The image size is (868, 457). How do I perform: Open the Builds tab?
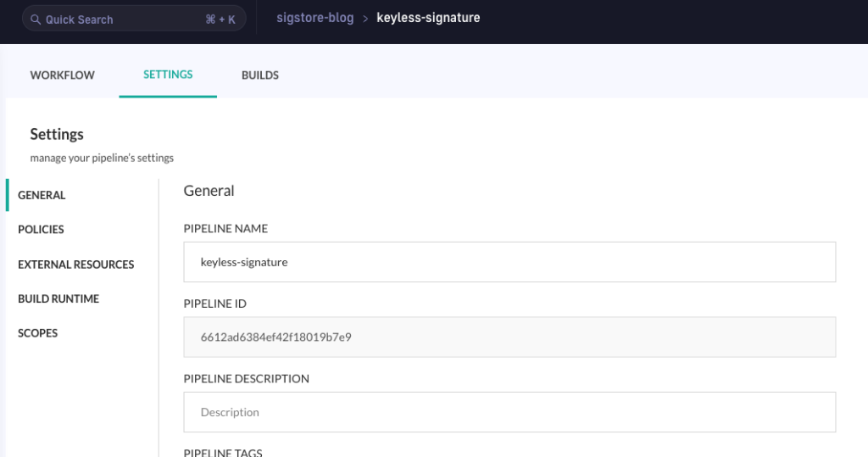tap(260, 75)
